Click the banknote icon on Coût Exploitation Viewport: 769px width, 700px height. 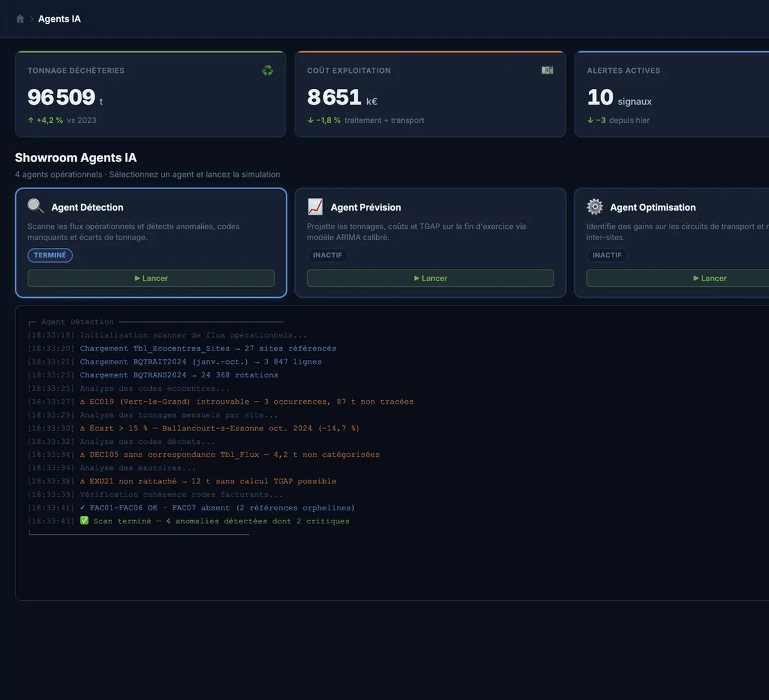coord(547,70)
